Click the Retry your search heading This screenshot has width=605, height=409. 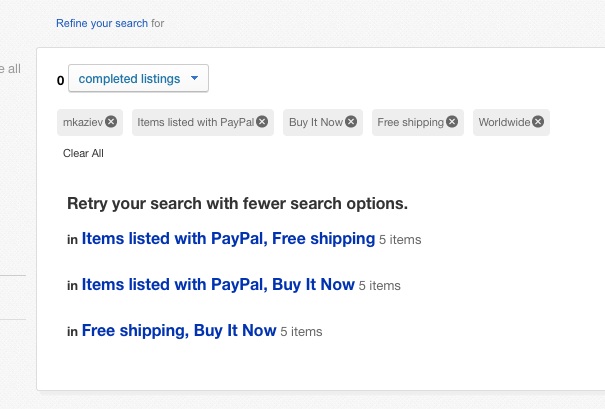tap(237, 203)
